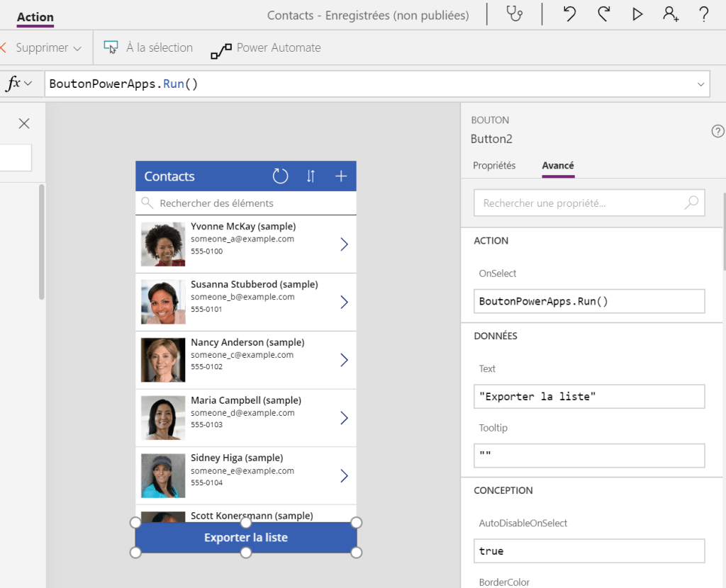Edit the AutoDisableOnSelect value field
The width and height of the screenshot is (726, 588).
coord(589,550)
